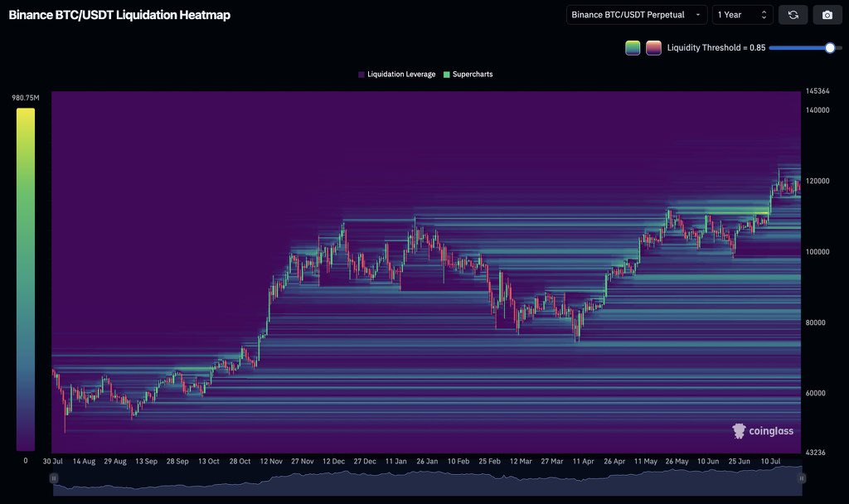
Task: Click the '11 Jan' date axis label
Action: pyautogui.click(x=395, y=461)
